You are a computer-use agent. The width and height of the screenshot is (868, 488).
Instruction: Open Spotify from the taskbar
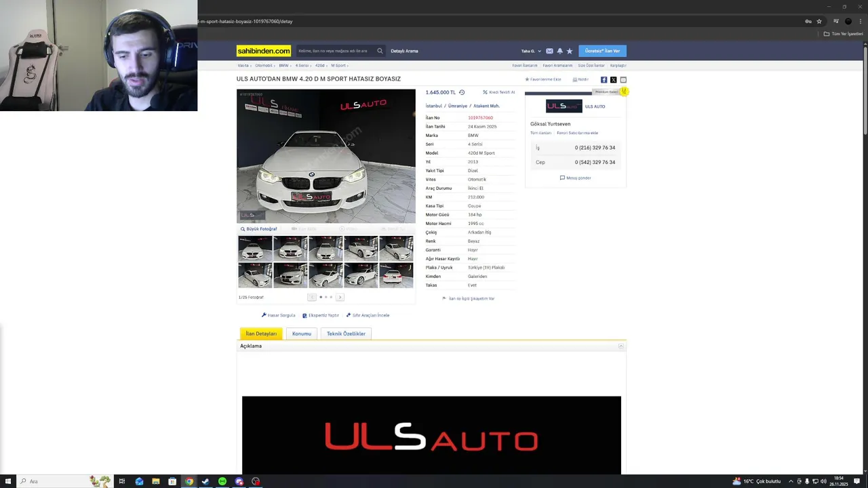click(x=222, y=481)
